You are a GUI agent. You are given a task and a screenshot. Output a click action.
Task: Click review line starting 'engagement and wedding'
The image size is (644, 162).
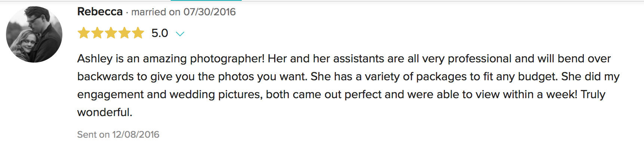coord(341,94)
